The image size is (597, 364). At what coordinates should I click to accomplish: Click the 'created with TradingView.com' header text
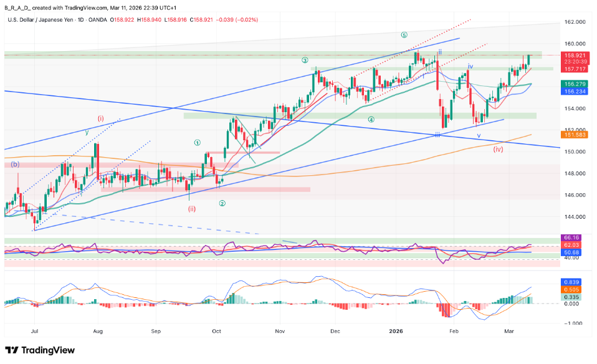[x=70, y=7]
